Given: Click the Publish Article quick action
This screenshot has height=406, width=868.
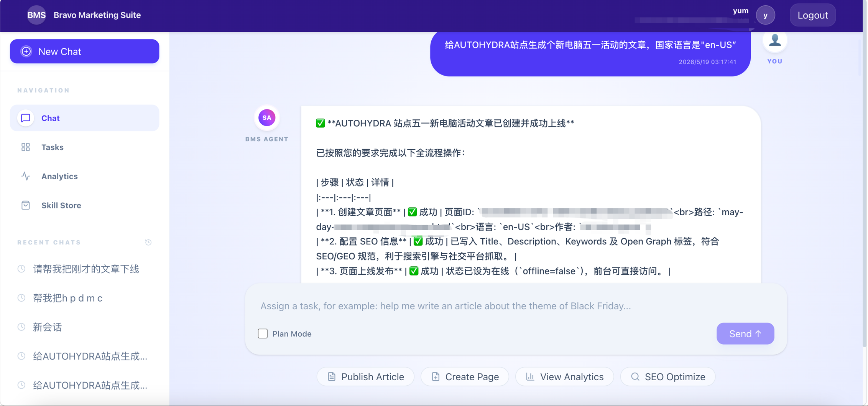Looking at the screenshot, I should pos(365,377).
